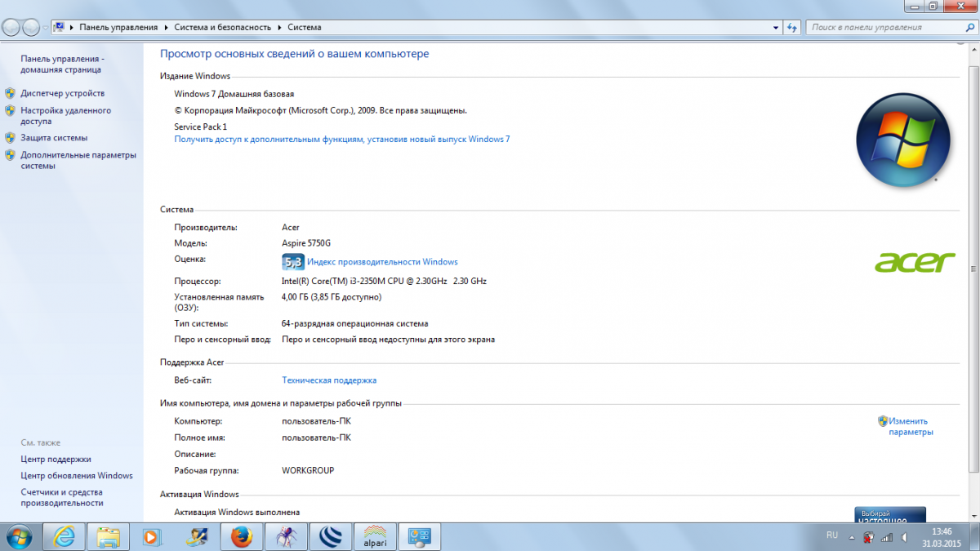Expand the arrow after Система и безопасность breadcrumb
980x551 pixels.
click(x=279, y=27)
